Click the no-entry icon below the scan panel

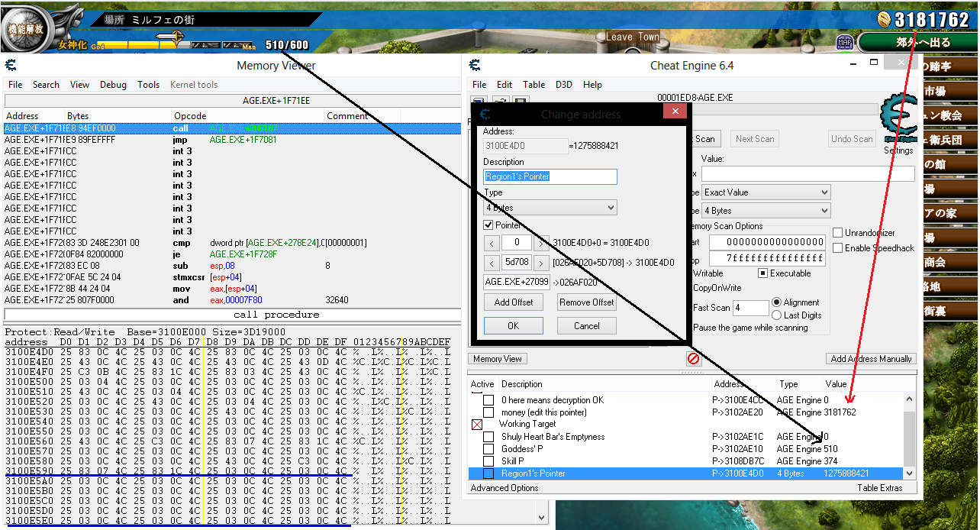(x=693, y=358)
